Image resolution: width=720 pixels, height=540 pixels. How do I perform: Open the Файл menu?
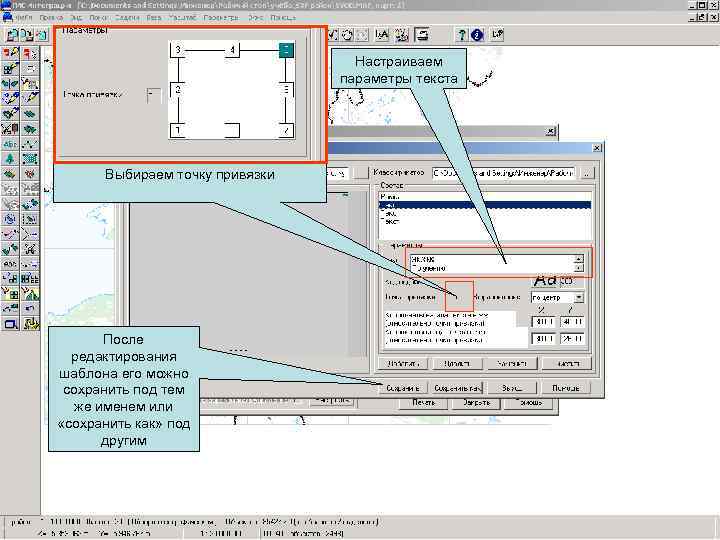point(23,17)
